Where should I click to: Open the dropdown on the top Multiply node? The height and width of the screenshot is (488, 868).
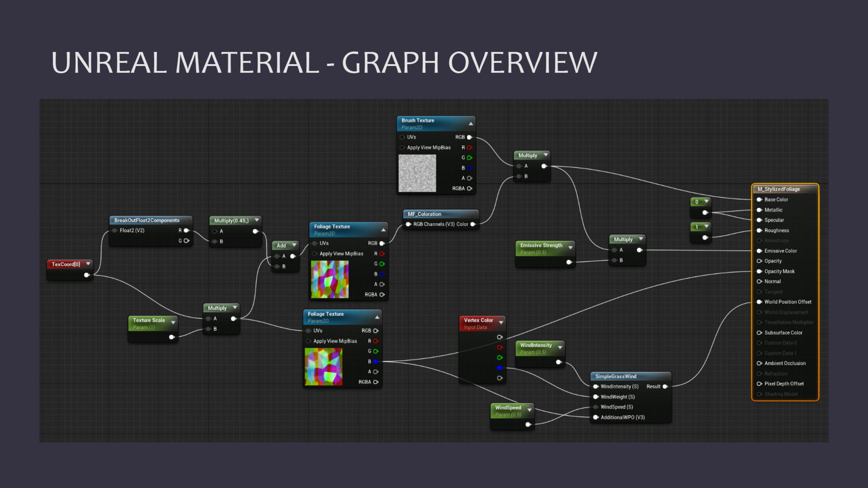pos(545,155)
